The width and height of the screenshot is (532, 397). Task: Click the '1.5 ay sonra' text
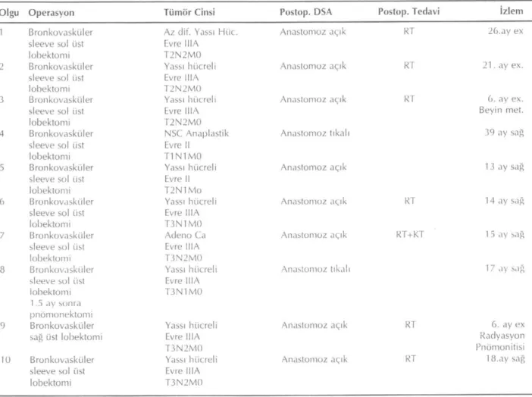pos(55,303)
